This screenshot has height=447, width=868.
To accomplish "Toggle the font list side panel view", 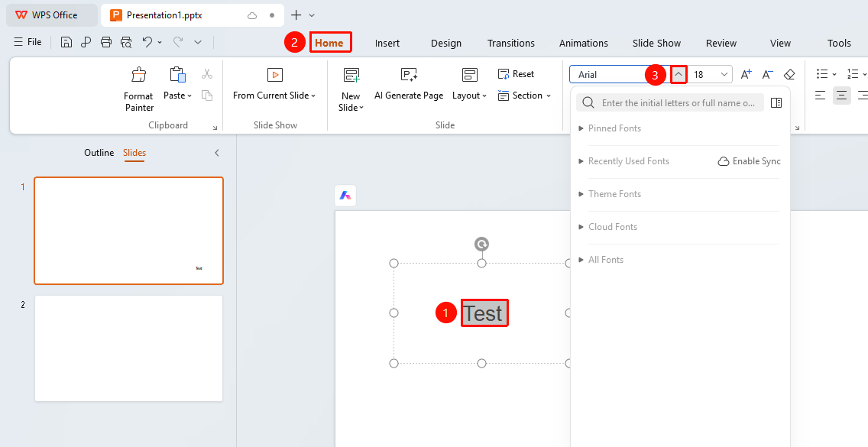I will (776, 103).
